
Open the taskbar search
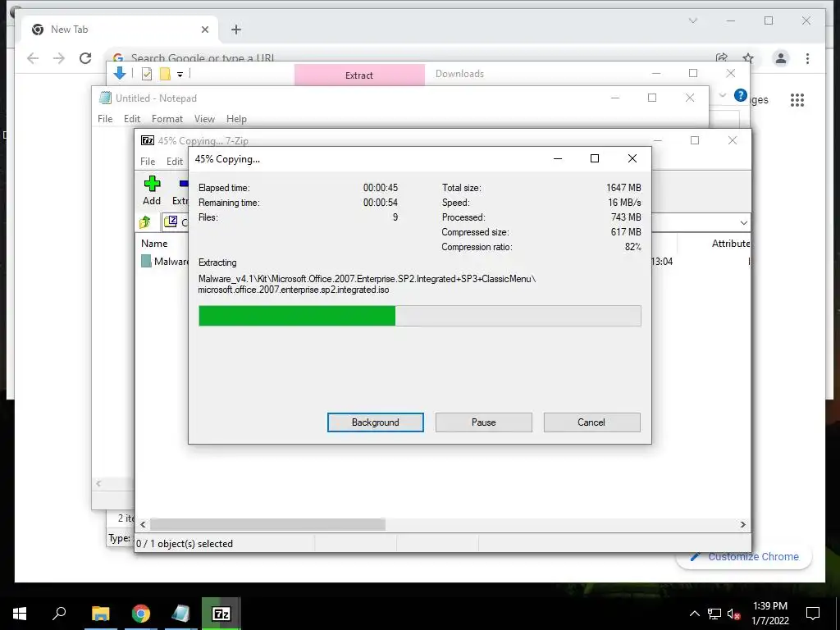point(59,614)
